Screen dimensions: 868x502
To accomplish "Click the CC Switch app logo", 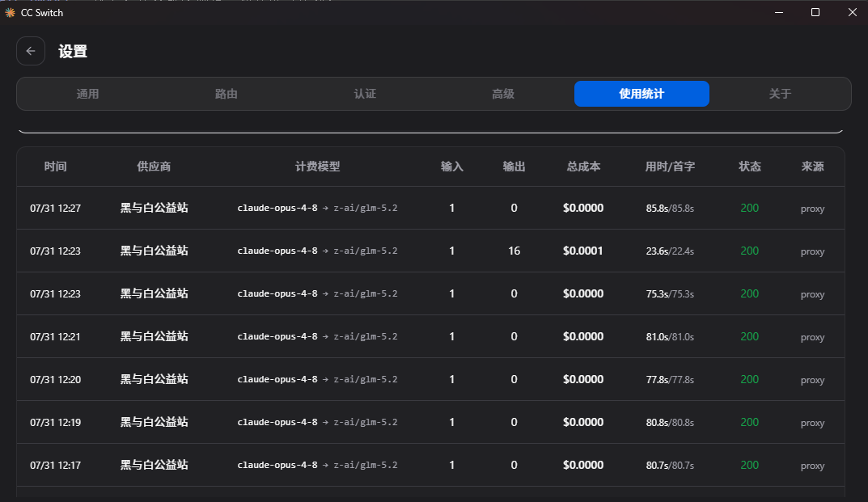I will (x=10, y=12).
